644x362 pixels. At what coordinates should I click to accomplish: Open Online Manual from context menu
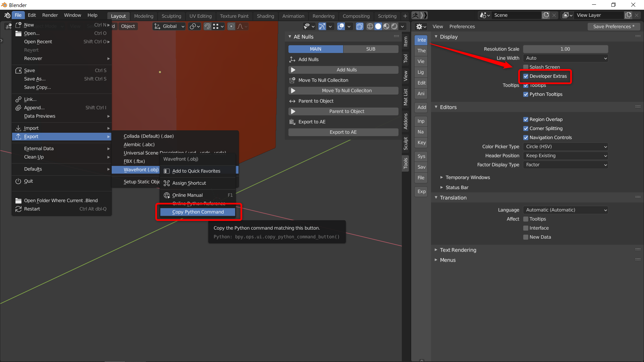click(198, 195)
